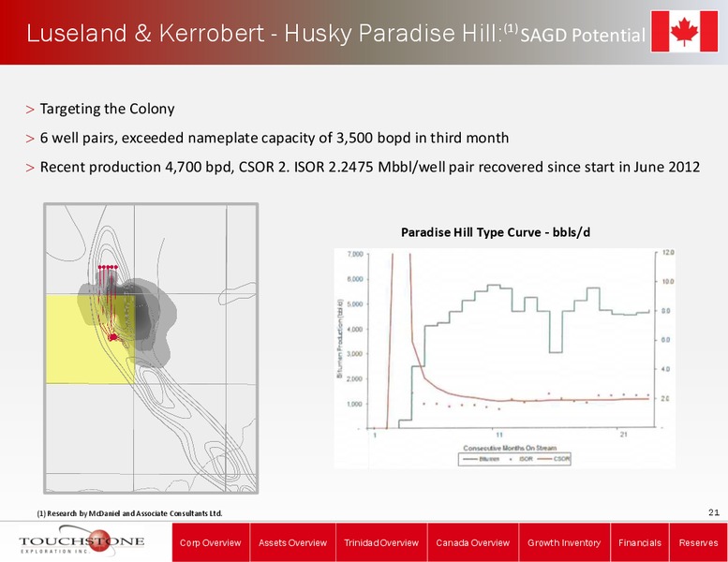
Task: Click the slide page number 21
Action: pyautogui.click(x=714, y=512)
